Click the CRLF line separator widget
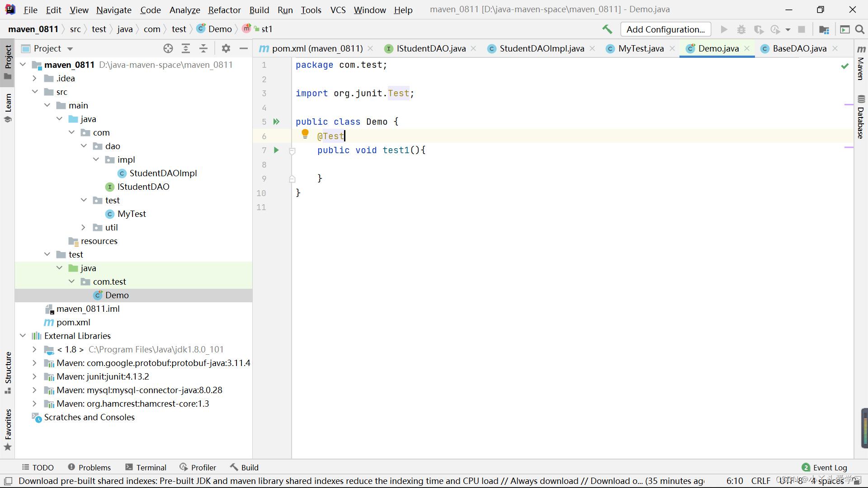Viewport: 868px width, 488px height. (x=761, y=481)
